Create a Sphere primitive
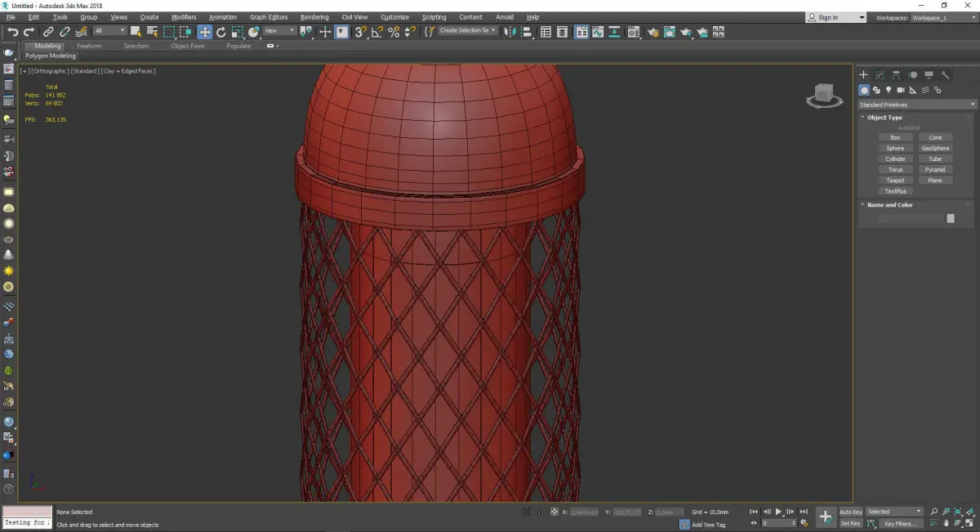Screen dimensions: 980x532 [895, 148]
